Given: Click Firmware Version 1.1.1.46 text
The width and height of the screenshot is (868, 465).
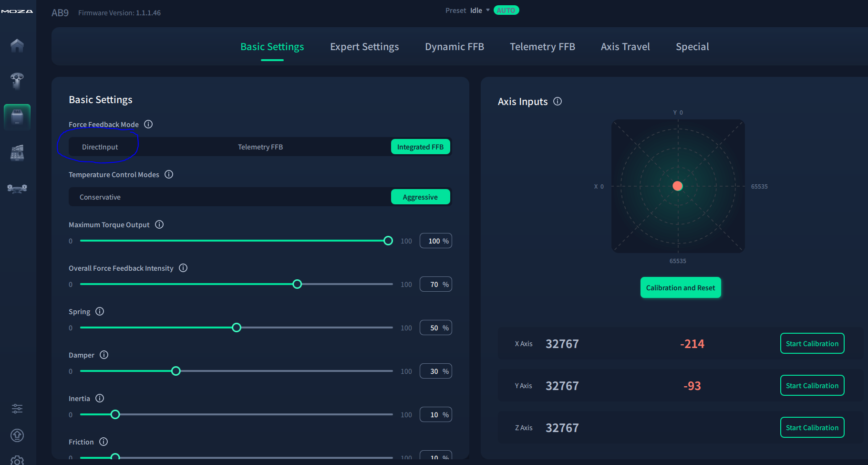Looking at the screenshot, I should [x=120, y=13].
